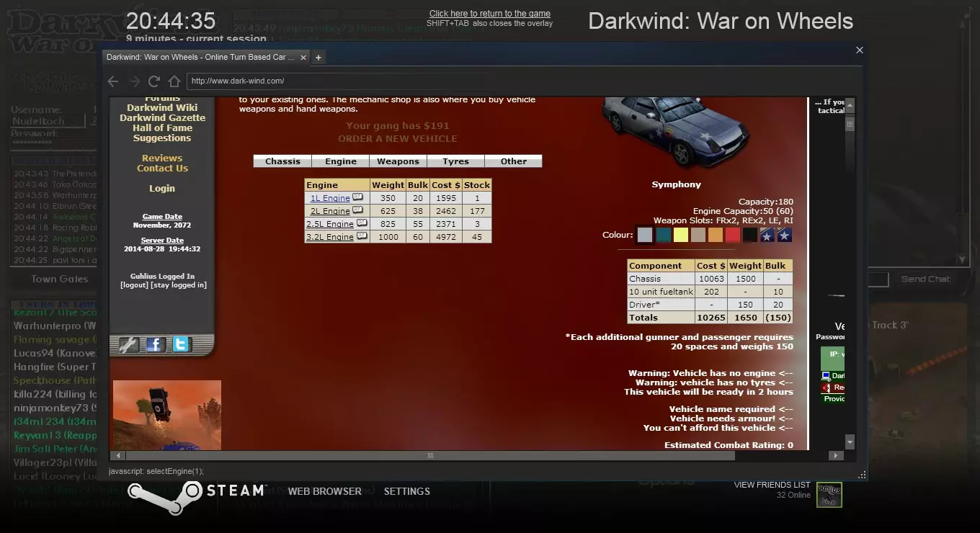Open the 3.2L Engine info bubble
Image resolution: width=980 pixels, height=533 pixels.
tap(362, 236)
